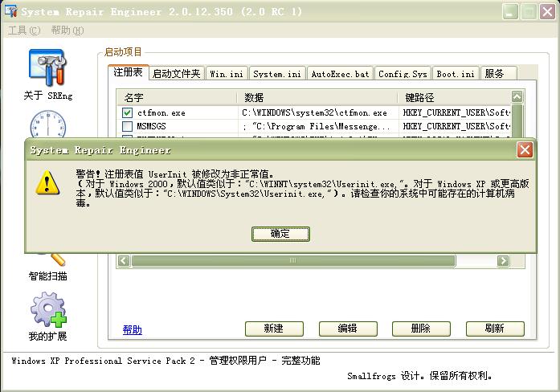Click the horizontal scrollbar left arrow
Screen dimensions: 560x392
click(x=124, y=260)
